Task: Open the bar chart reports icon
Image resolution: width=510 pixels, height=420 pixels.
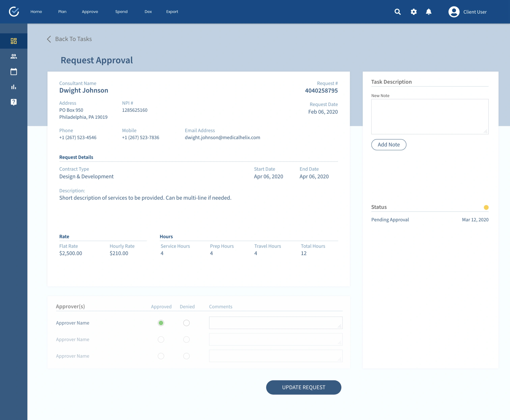Action: coord(14,87)
